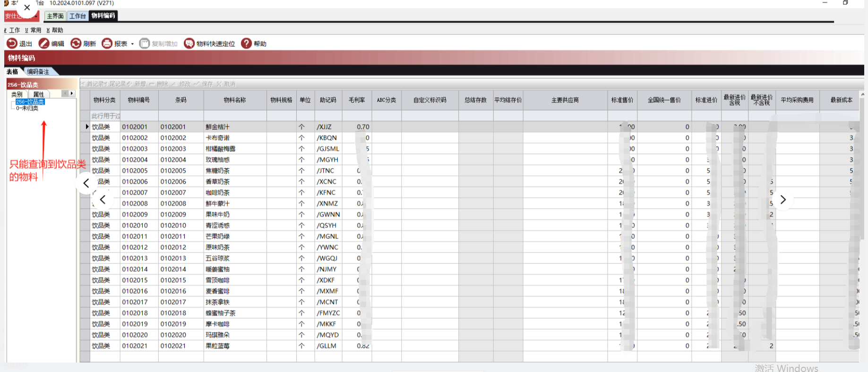Select the 表格 tab

(13, 72)
